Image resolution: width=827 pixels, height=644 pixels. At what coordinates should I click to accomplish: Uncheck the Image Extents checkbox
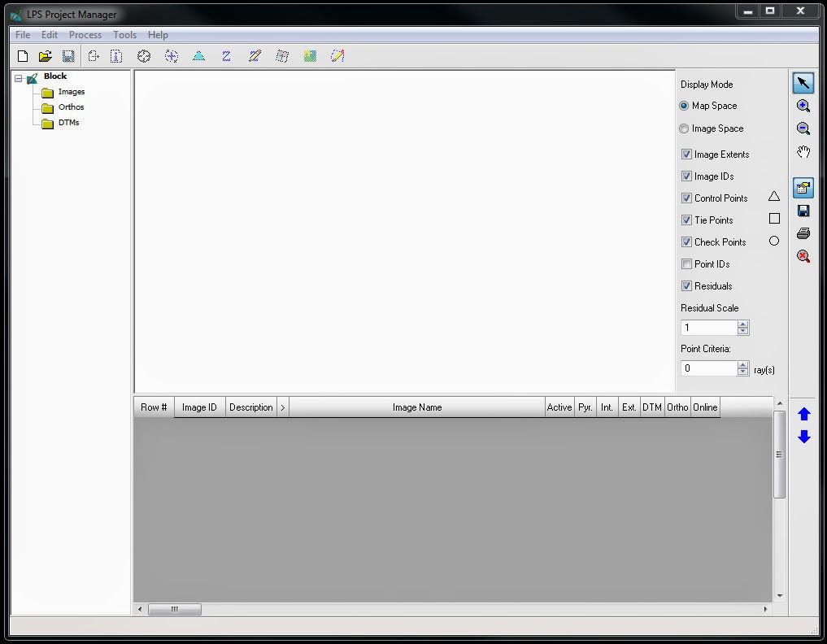point(686,154)
